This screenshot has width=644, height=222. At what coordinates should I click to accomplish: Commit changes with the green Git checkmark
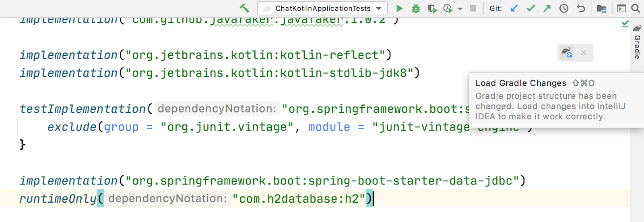click(x=531, y=8)
